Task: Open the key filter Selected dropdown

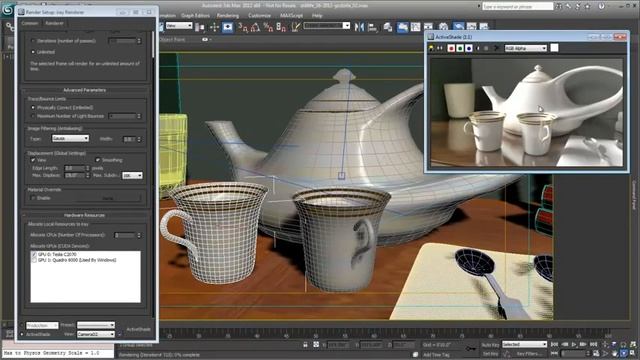Action: coord(524,344)
